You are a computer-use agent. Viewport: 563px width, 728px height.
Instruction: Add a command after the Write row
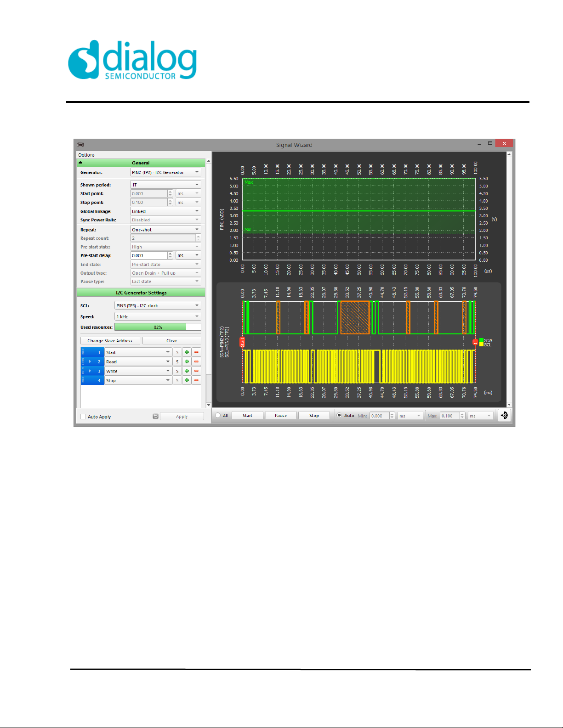pos(187,371)
